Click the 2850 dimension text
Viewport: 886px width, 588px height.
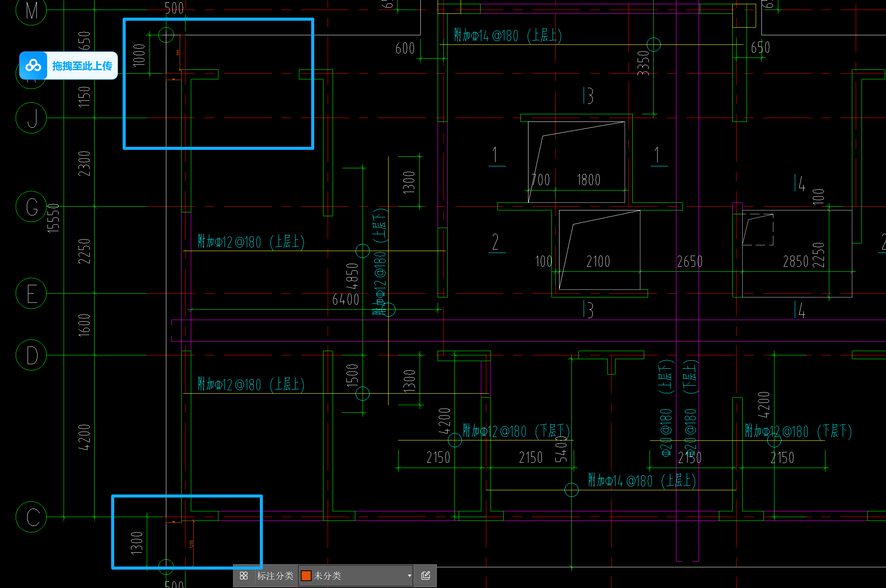point(796,262)
